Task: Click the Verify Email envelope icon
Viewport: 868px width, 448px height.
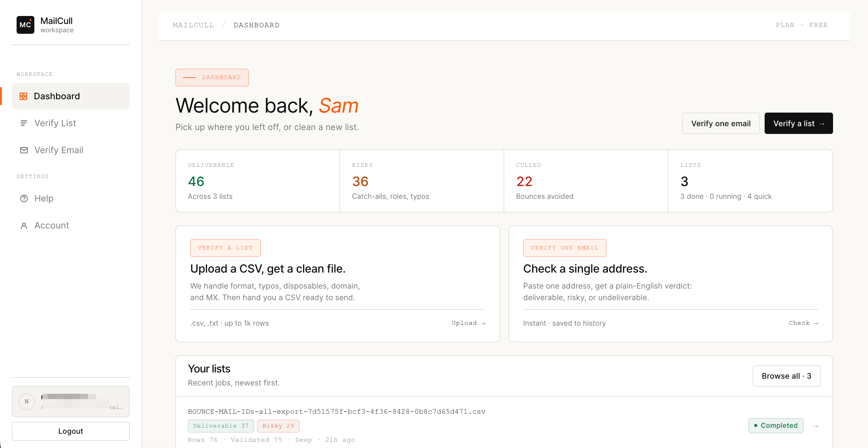Action: coord(24,150)
